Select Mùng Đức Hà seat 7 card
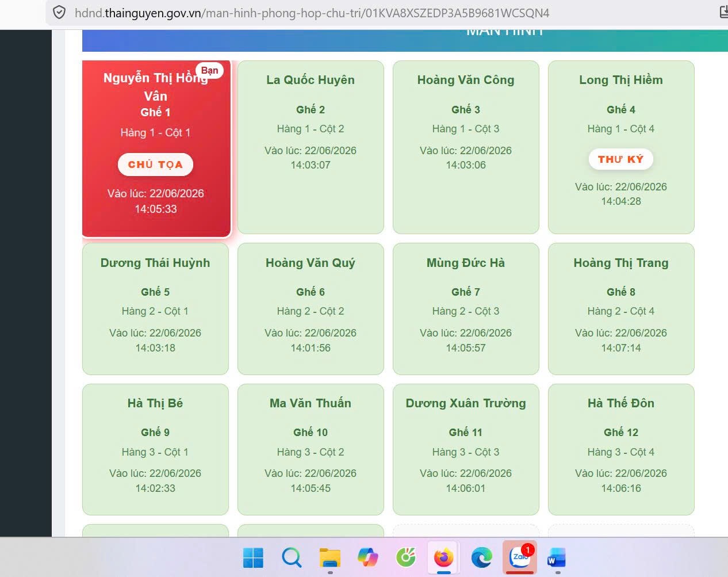Screen dimensions: 728x577 pyautogui.click(x=466, y=309)
